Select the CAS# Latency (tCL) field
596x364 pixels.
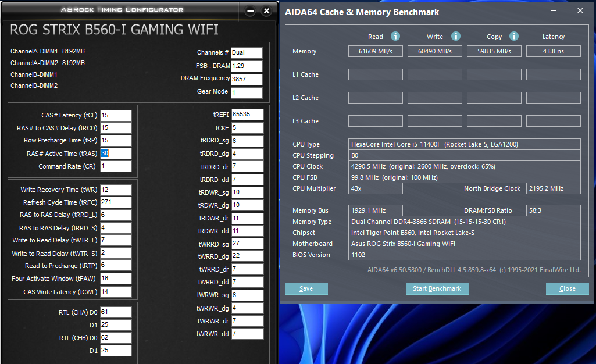[x=116, y=116]
